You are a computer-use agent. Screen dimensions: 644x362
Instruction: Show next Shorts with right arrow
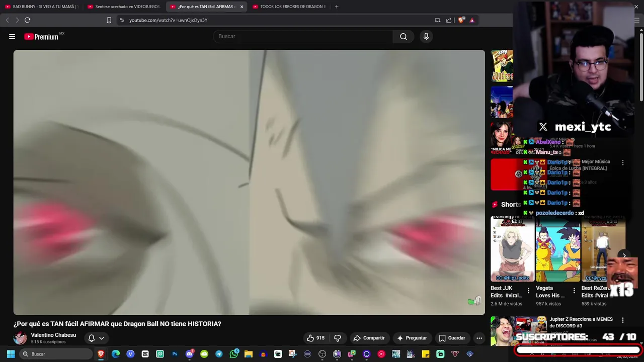624,255
